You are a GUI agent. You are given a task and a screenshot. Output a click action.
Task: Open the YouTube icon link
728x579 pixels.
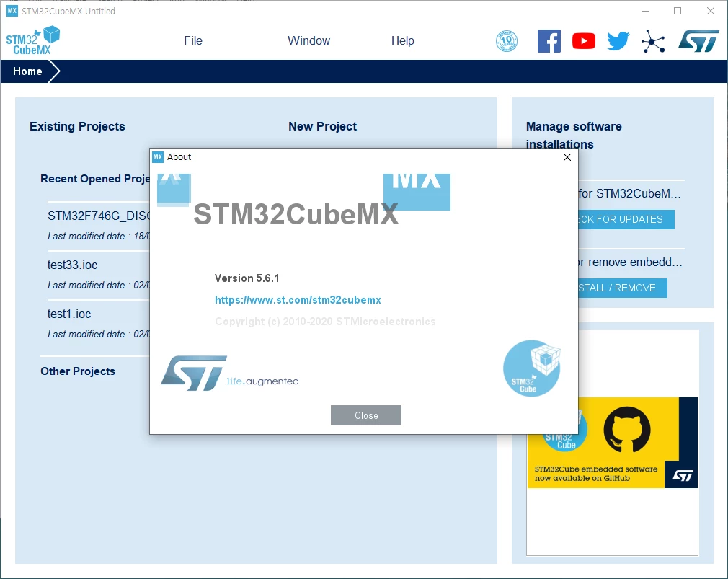tap(584, 41)
